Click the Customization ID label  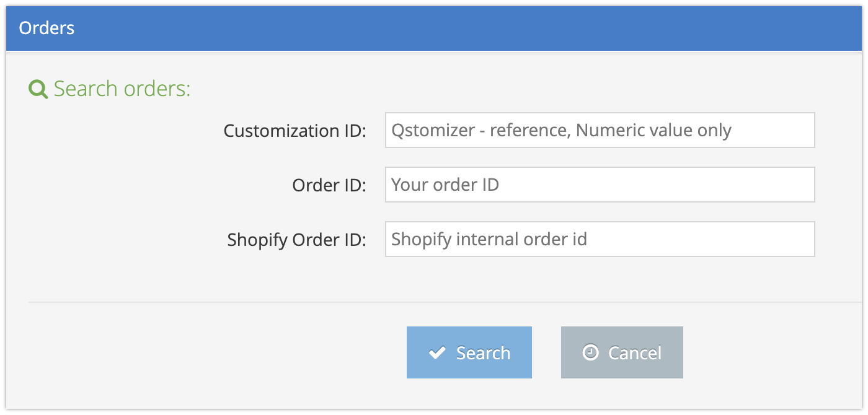pos(295,131)
